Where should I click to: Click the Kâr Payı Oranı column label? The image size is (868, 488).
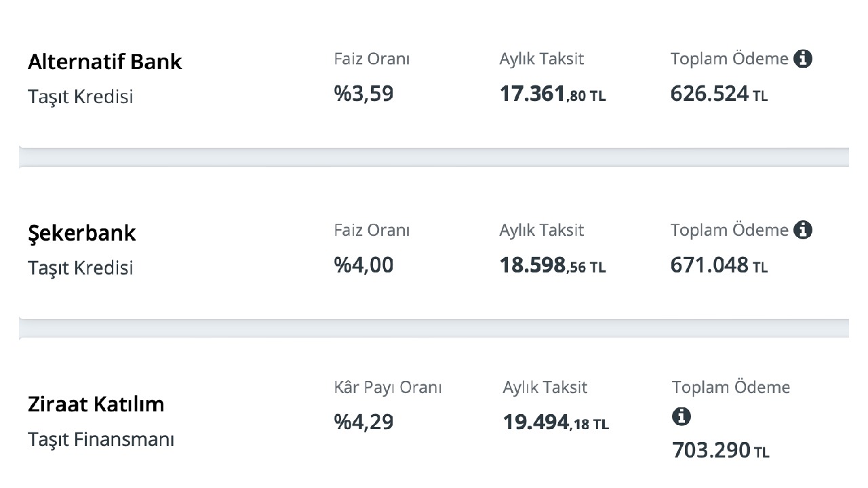388,388
